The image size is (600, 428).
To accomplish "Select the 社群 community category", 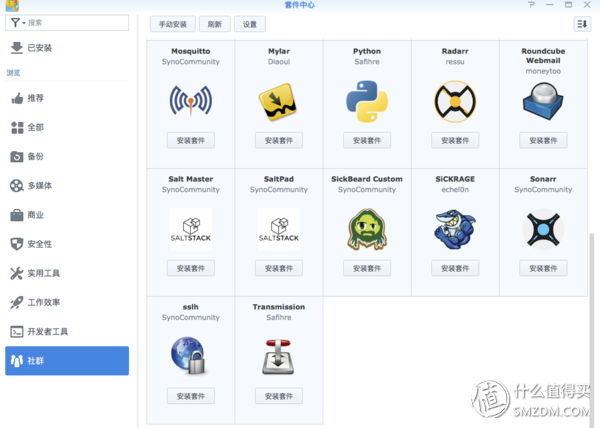I will coord(67,361).
